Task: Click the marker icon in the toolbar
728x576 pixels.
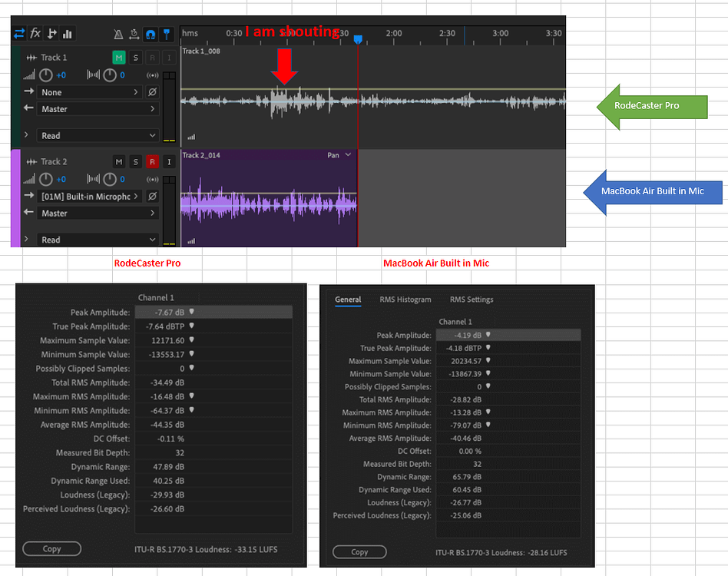Action: [x=167, y=35]
